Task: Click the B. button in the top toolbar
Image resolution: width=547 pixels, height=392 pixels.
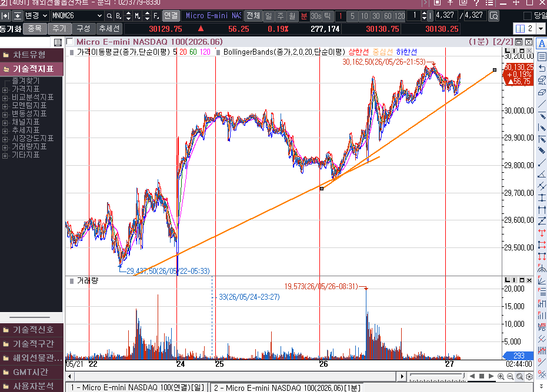Action: 119,16
